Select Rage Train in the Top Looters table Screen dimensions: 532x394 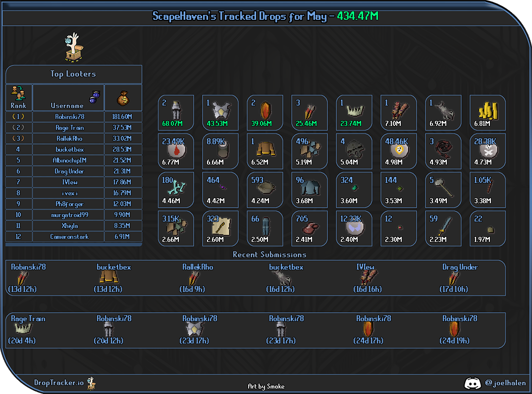[69, 127]
